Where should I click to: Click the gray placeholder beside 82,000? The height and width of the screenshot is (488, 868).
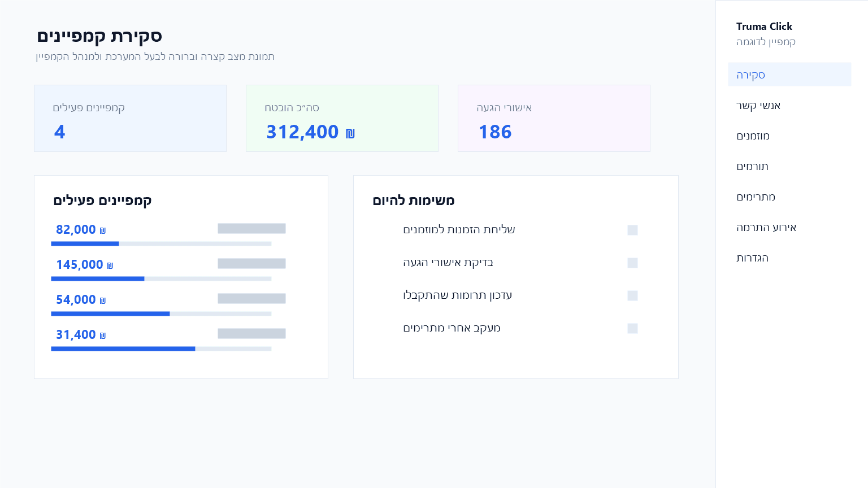251,228
